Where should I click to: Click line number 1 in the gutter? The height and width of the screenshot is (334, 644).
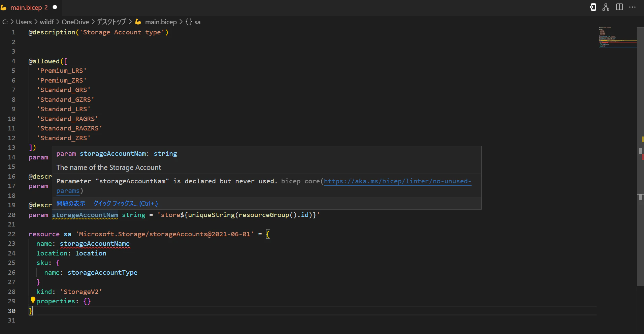(13, 32)
